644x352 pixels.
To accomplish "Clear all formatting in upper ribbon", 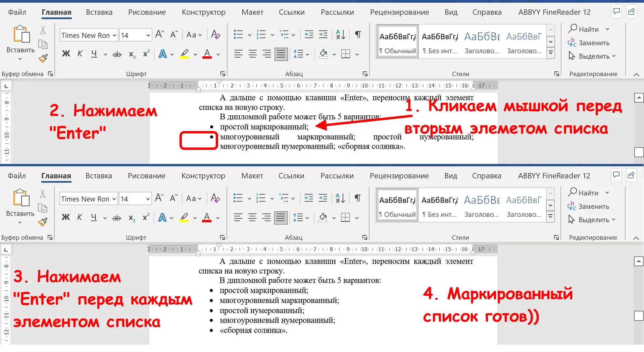I will coord(215,34).
